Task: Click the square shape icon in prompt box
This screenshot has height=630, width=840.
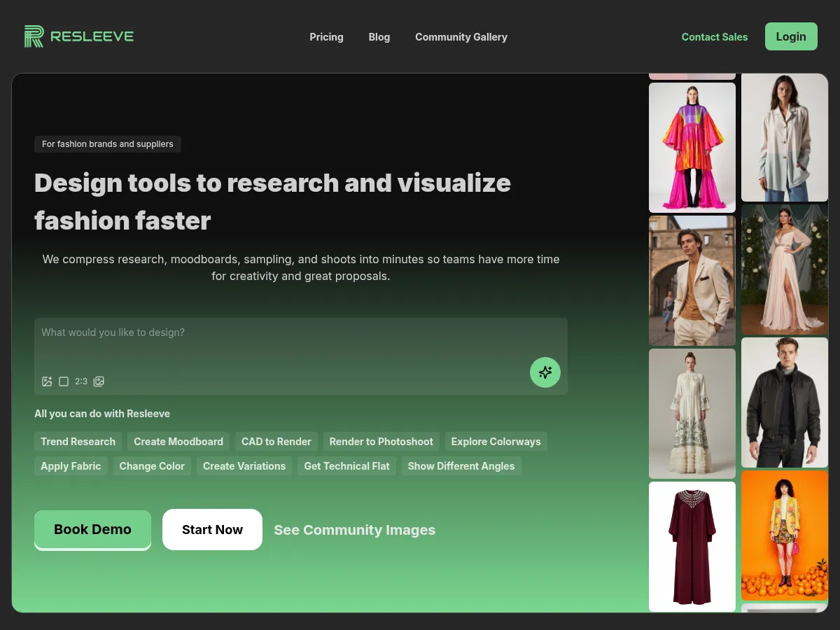Action: pyautogui.click(x=64, y=381)
